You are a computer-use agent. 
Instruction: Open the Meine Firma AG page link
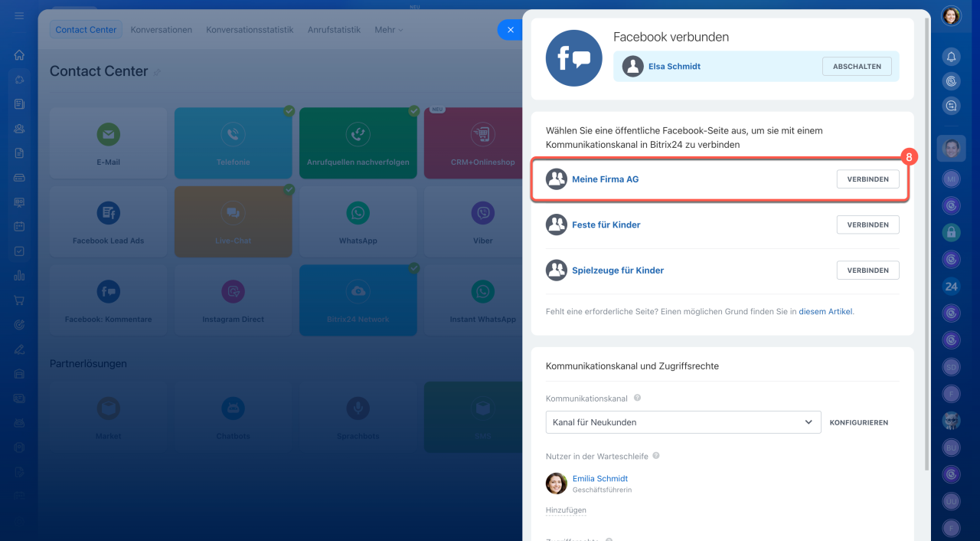(605, 179)
